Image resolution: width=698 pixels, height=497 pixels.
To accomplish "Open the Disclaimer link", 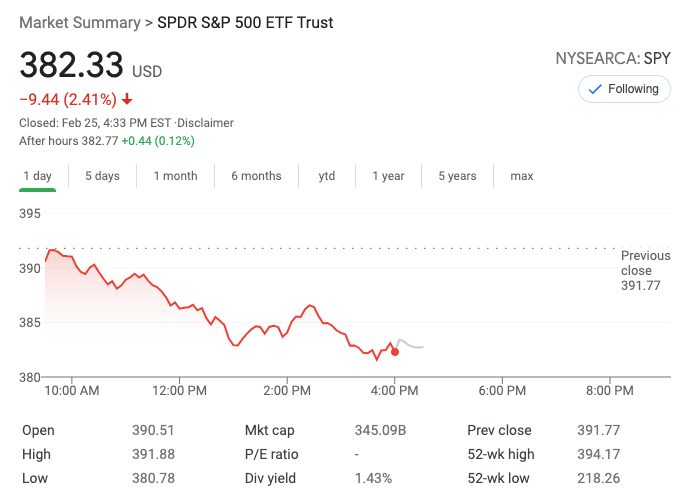I will tap(207, 123).
